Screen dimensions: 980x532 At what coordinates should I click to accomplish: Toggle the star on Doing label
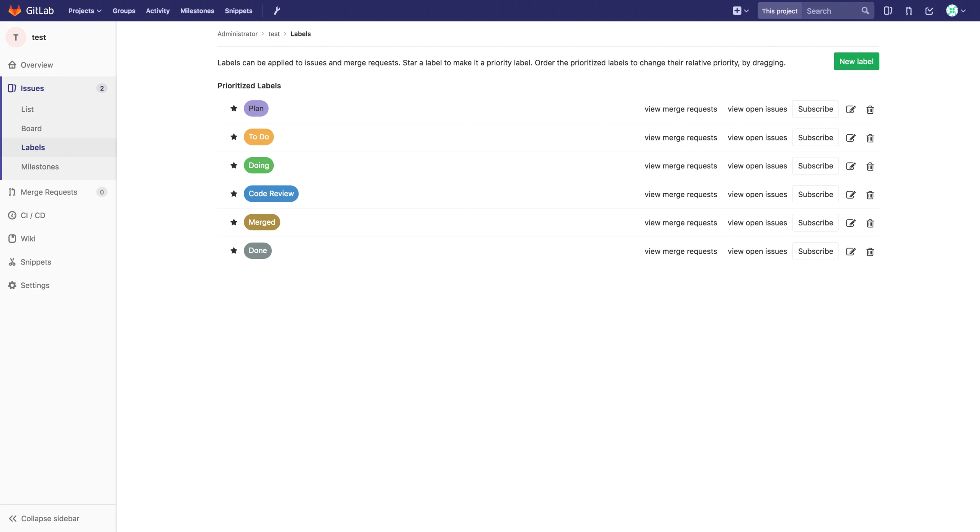click(x=234, y=165)
